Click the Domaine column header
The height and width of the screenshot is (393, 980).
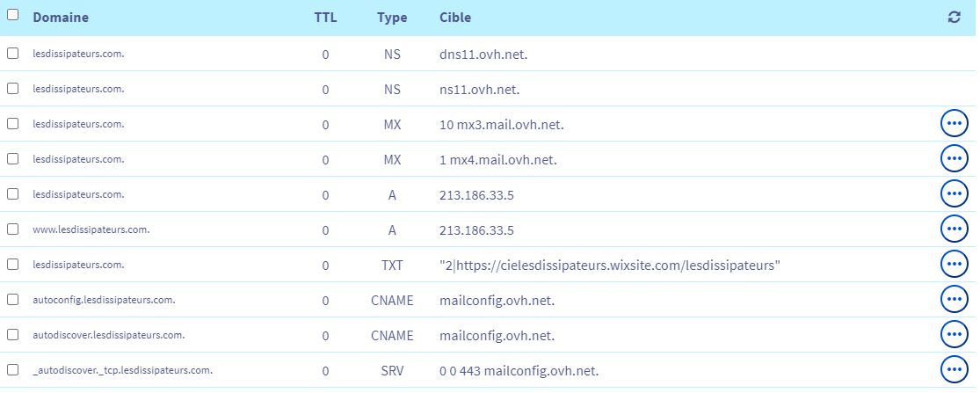61,18
